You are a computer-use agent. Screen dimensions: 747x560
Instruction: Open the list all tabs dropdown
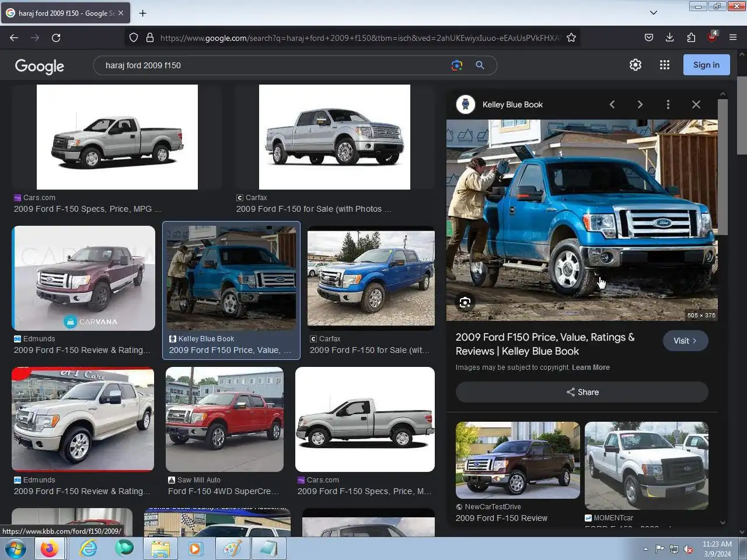click(654, 13)
